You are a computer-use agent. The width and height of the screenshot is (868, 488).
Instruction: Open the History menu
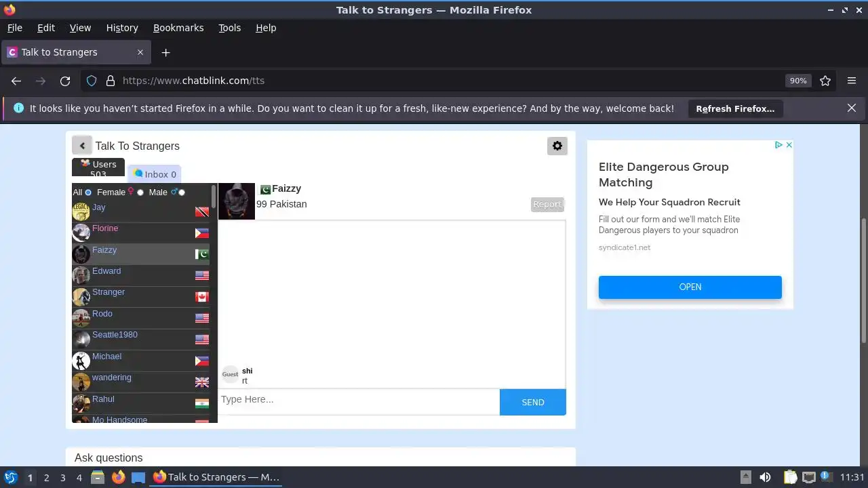122,28
